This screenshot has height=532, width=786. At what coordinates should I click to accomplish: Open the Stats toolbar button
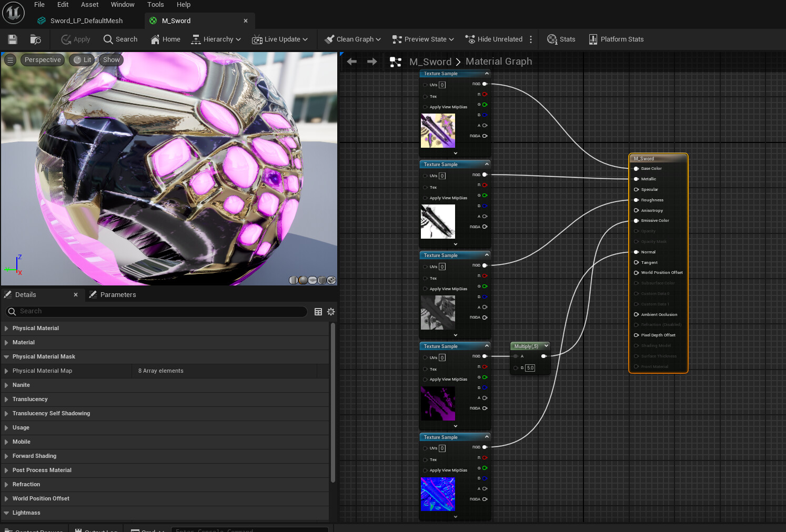561,39
